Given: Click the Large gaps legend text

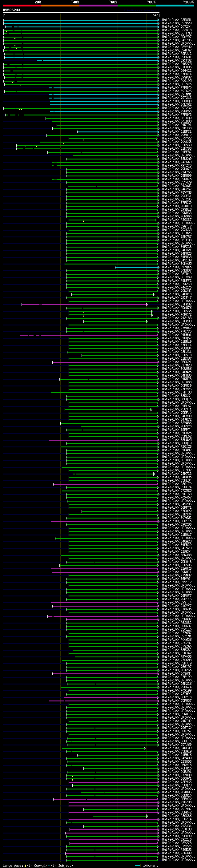Looking at the screenshot, I should pyautogui.click(x=38, y=865).
